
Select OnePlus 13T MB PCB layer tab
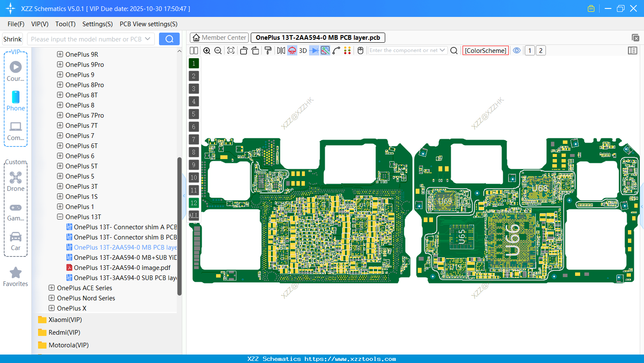318,38
